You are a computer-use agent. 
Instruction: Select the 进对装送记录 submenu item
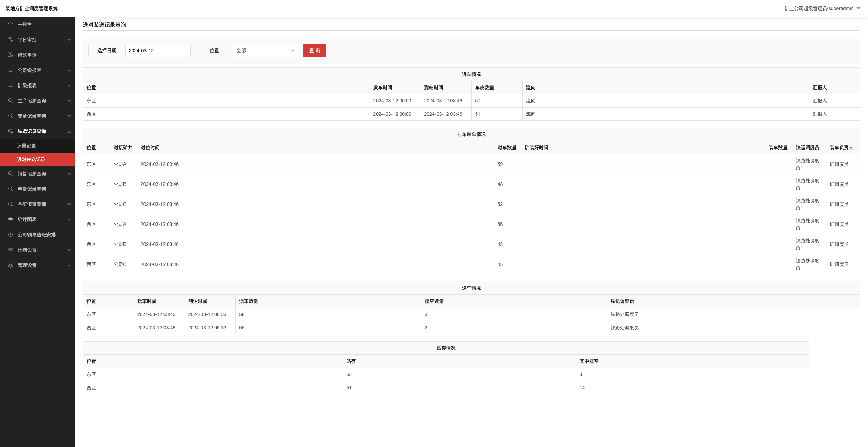37,159
